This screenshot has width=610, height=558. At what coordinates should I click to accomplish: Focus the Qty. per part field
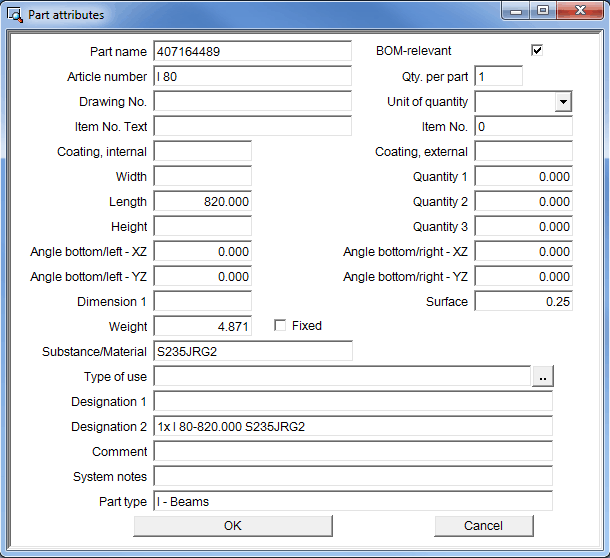click(498, 76)
